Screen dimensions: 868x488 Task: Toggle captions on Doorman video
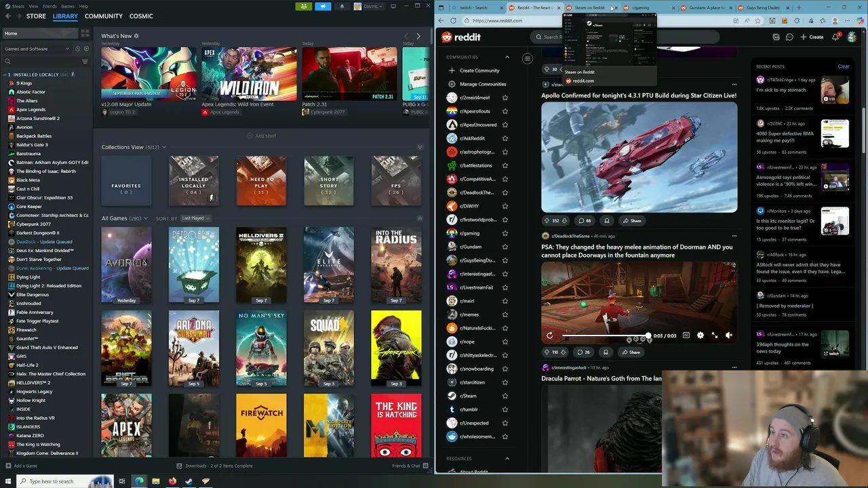(686, 335)
